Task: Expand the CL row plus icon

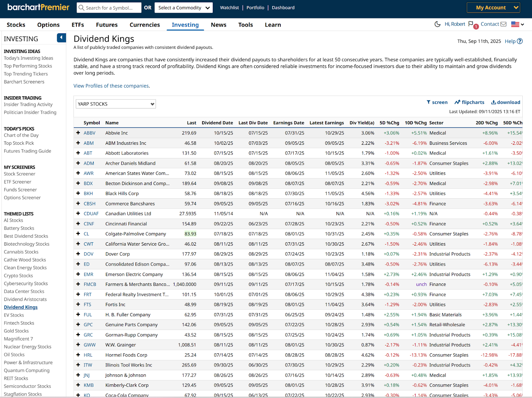Action: coord(78,234)
